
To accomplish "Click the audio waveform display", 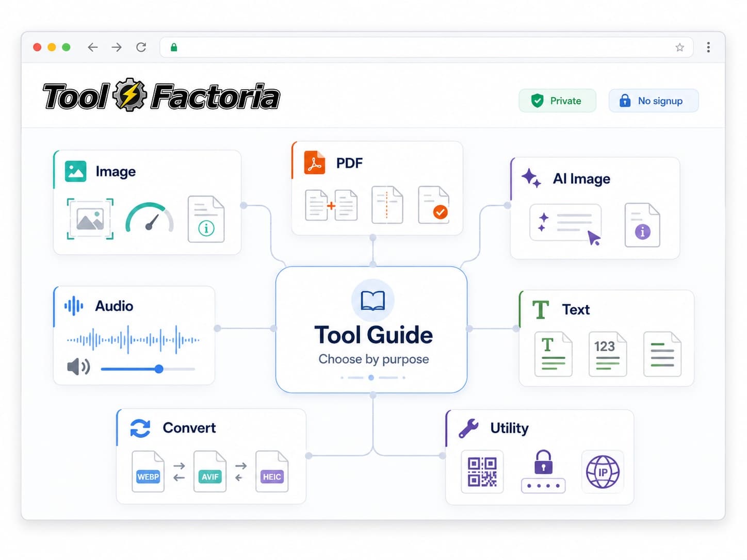I will [133, 340].
